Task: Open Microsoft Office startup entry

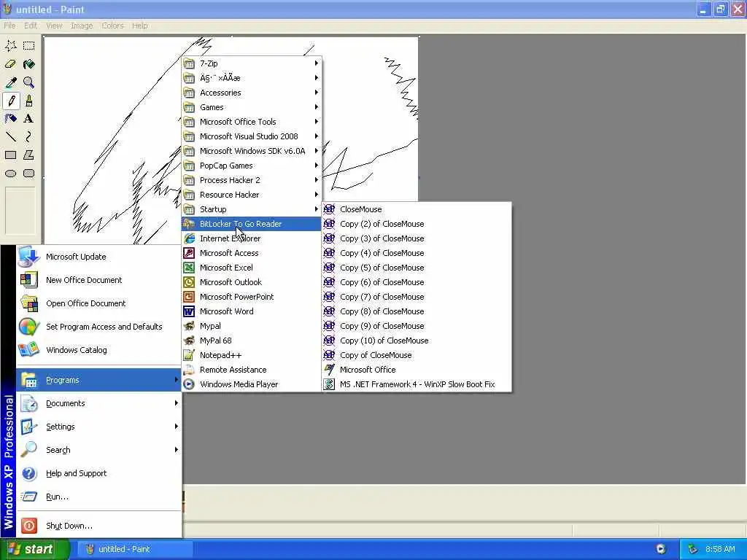Action: [x=417, y=370]
